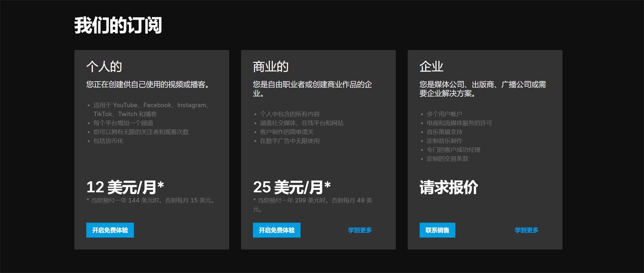The image size is (644, 273).
Task: Select the 个人的 plan title
Action: pyautogui.click(x=104, y=67)
